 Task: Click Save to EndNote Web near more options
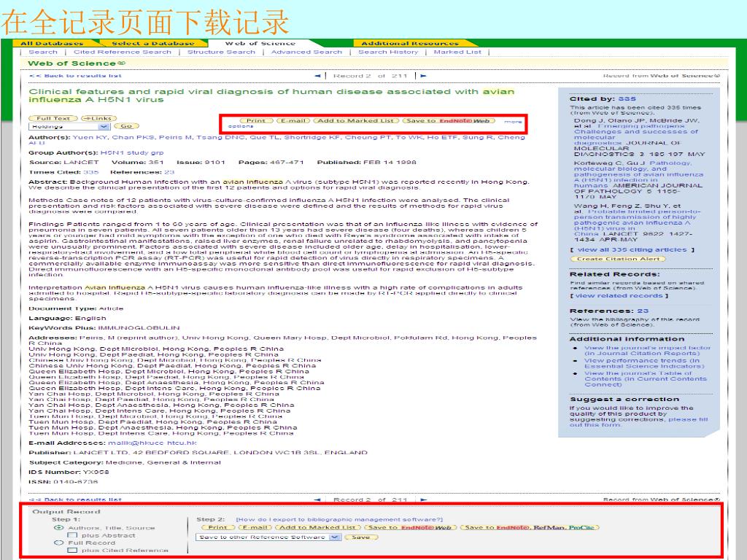(x=449, y=120)
